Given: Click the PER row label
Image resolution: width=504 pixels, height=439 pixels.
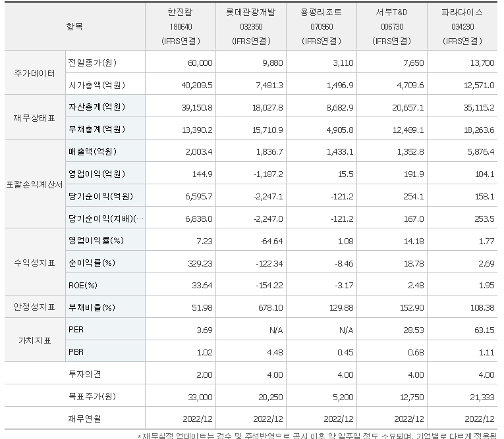Looking at the screenshot, I should (x=76, y=330).
